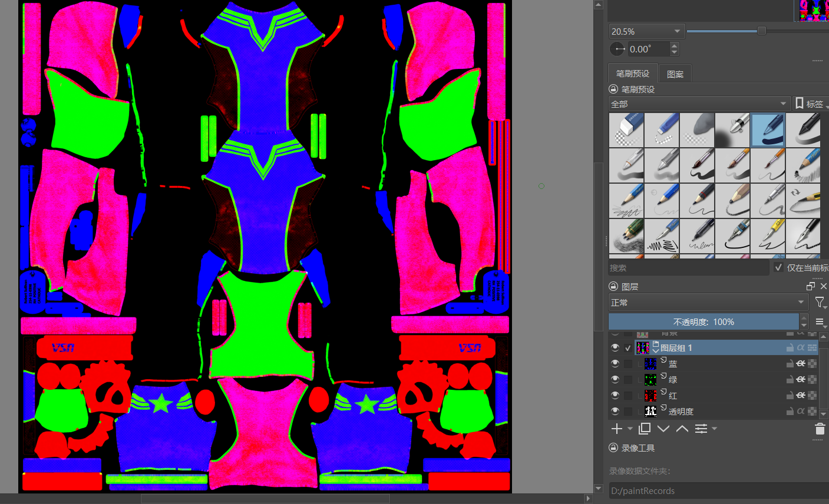Delete the selected layer with trash icon

820,429
